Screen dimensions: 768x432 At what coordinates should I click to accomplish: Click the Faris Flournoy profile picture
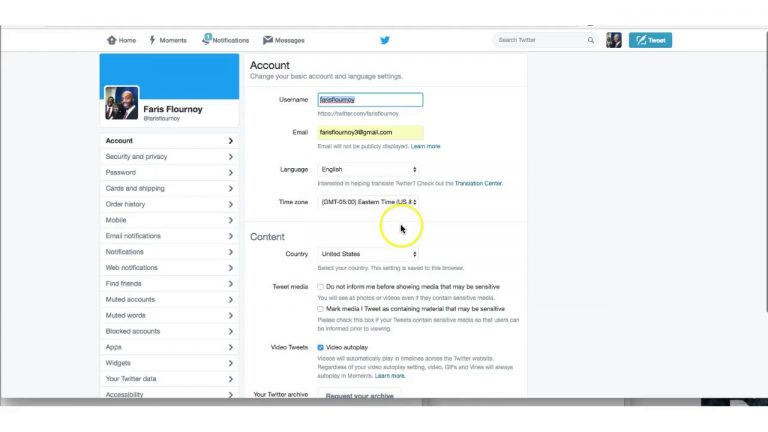[x=121, y=103]
